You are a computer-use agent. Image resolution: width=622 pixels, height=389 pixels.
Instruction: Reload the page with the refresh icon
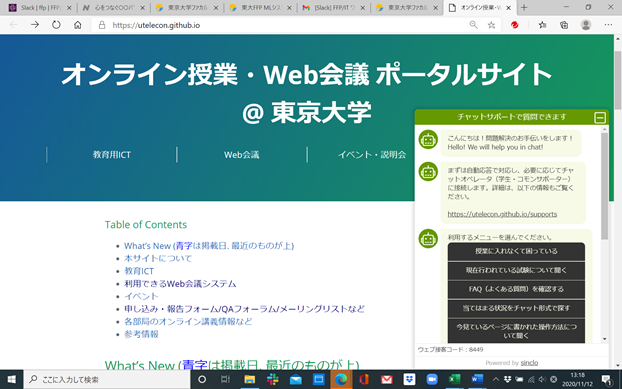(56, 25)
